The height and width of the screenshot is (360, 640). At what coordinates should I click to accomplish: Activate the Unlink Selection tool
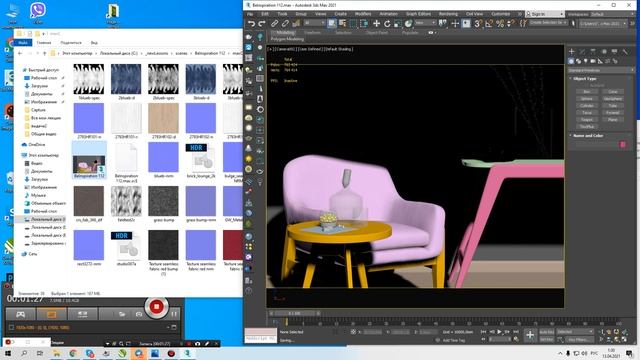(285, 24)
